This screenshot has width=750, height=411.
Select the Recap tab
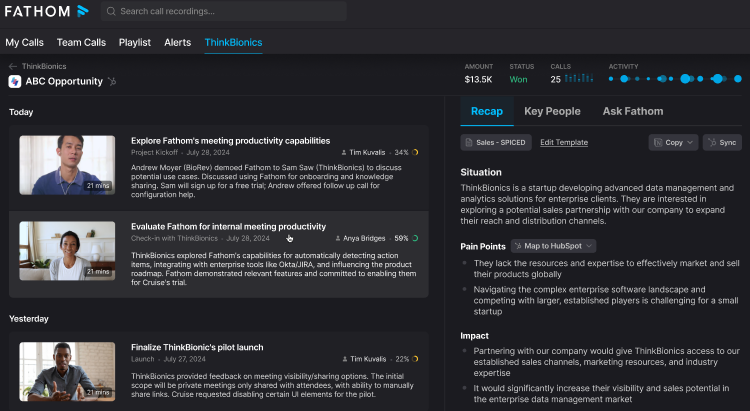[x=487, y=111]
